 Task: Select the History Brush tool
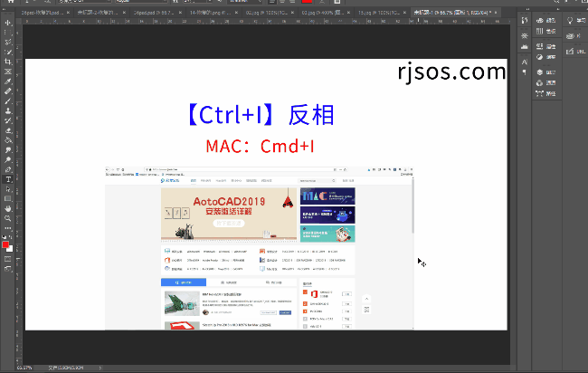click(x=8, y=120)
